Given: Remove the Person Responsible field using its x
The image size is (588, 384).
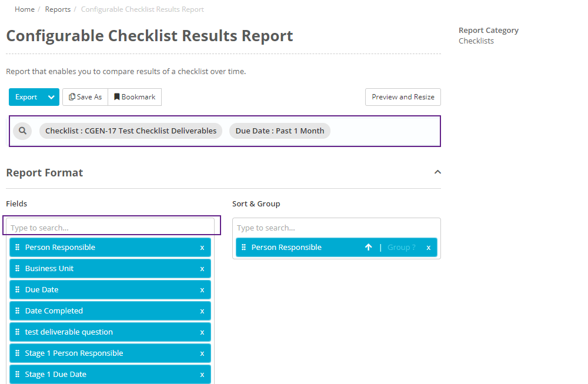Looking at the screenshot, I should (202, 247).
